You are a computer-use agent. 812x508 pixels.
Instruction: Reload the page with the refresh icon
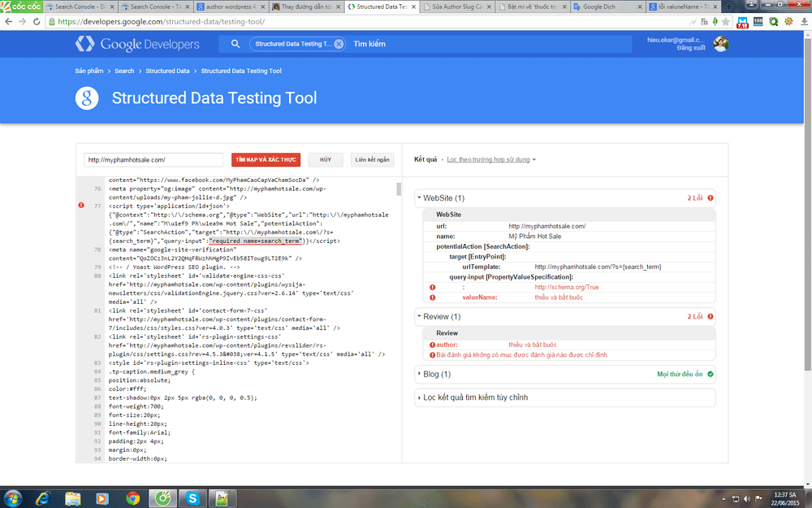click(x=37, y=22)
